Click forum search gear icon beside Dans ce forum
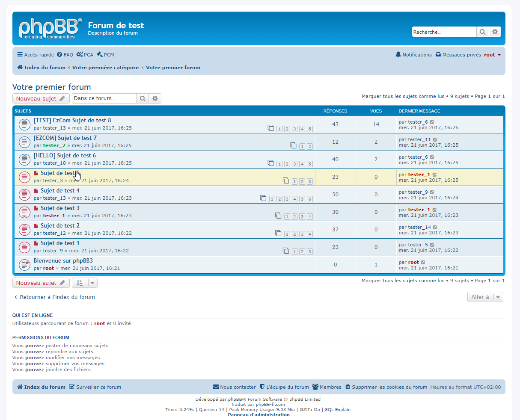The width and height of the screenshot is (520, 420). (x=155, y=98)
